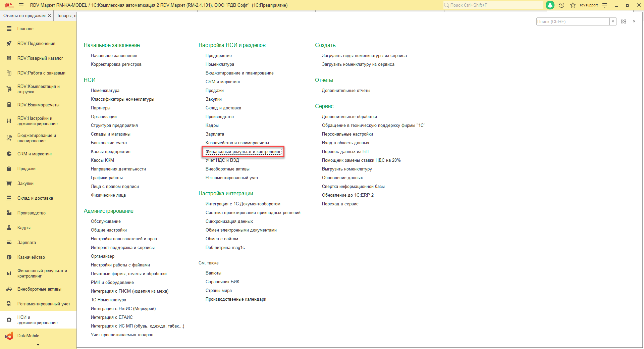
Task: Open the history clock icon
Action: click(561, 5)
